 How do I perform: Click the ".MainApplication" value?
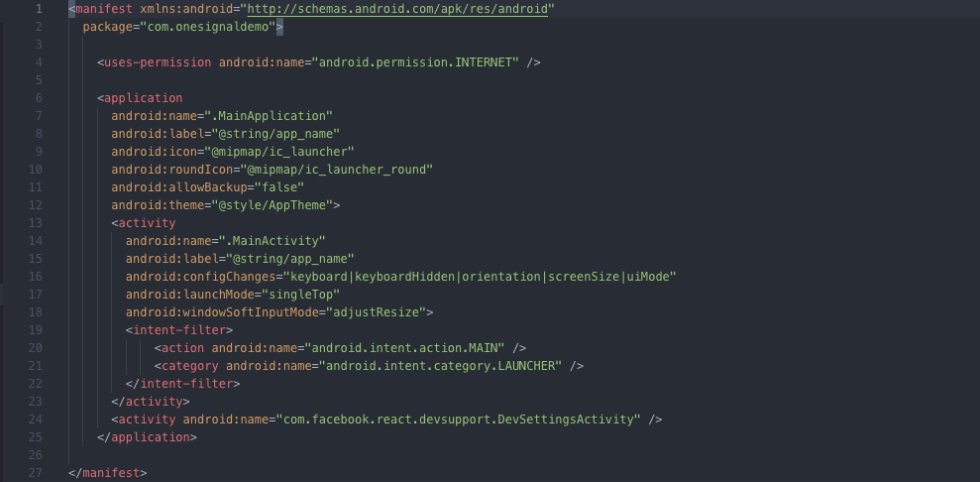pos(269,116)
